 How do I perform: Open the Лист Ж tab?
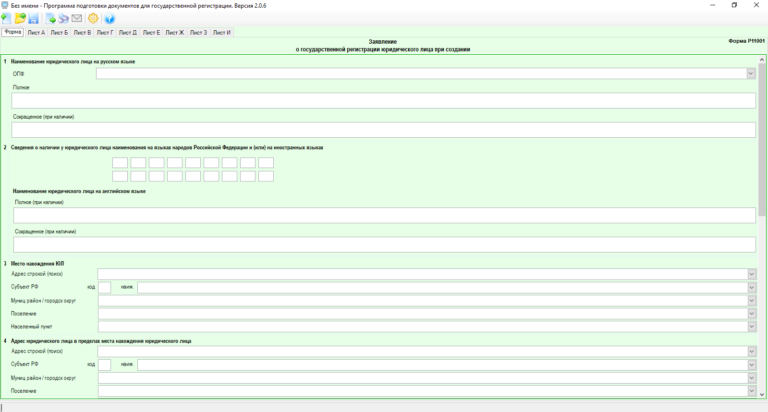(175, 33)
